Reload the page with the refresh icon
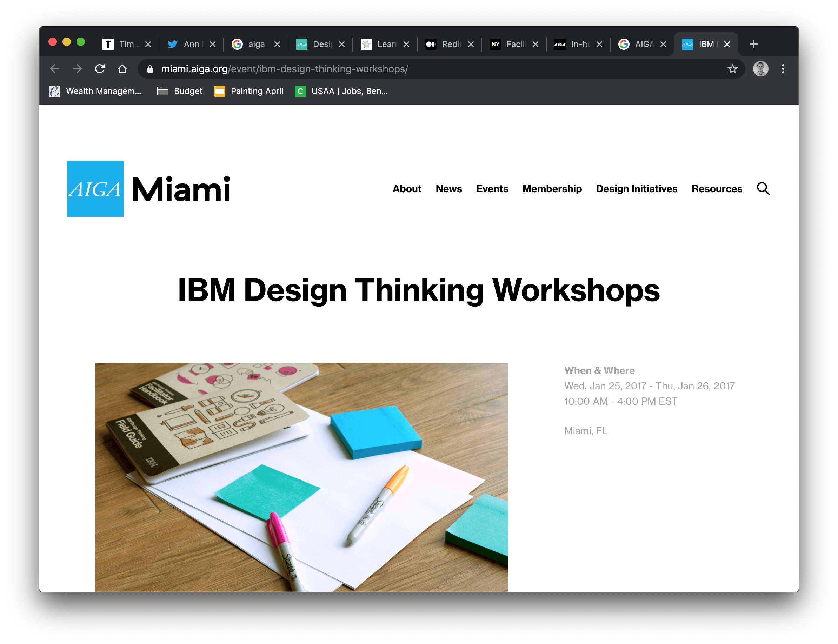 (100, 69)
